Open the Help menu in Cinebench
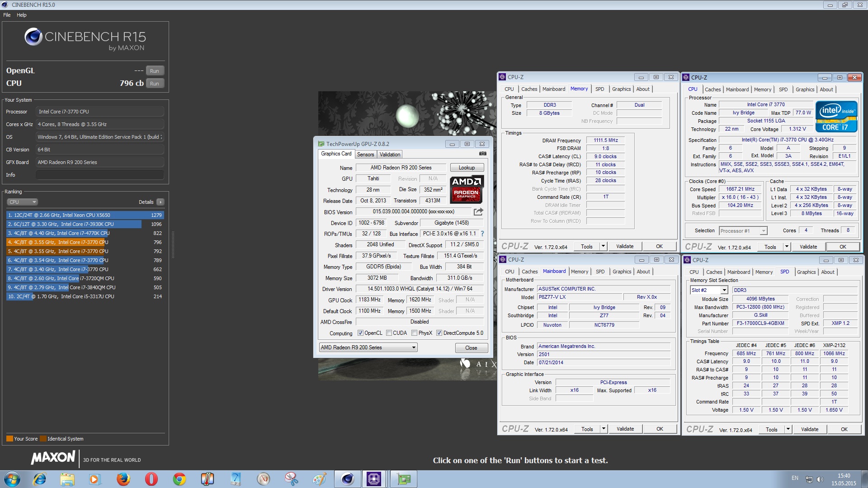This screenshot has width=868, height=488. coord(22,15)
